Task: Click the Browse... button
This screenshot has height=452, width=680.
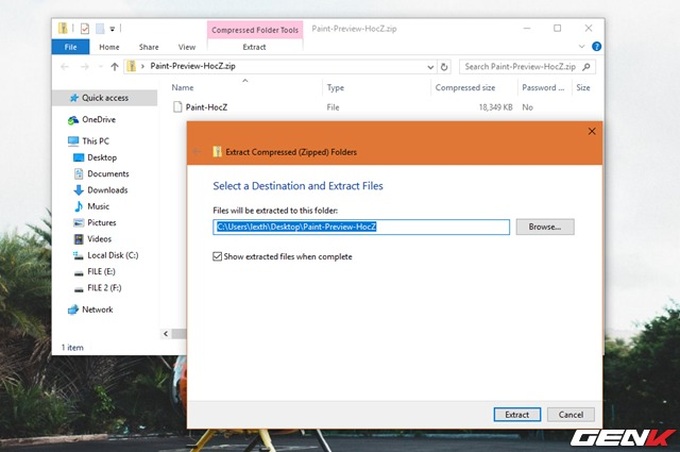Action: click(x=545, y=227)
